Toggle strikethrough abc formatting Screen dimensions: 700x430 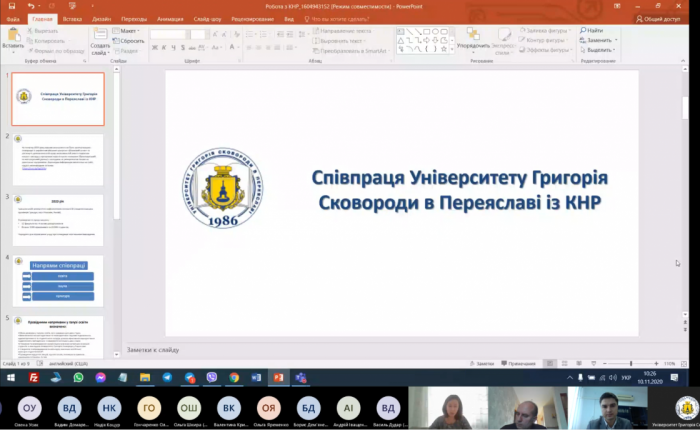192,48
